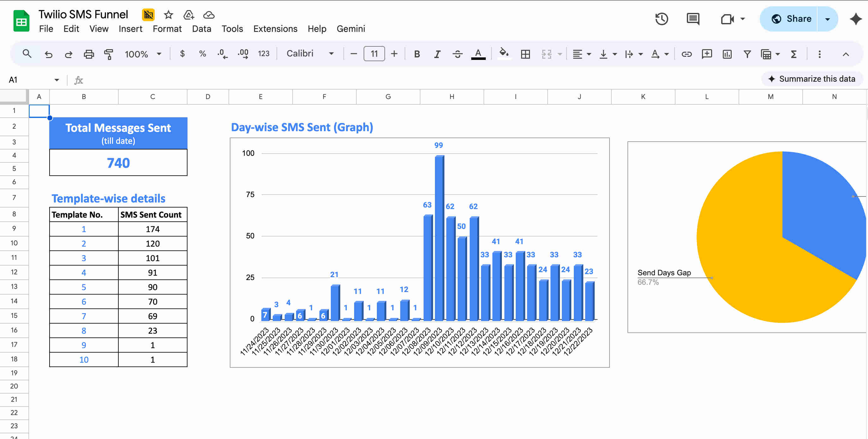Toggle bold formatting

point(417,54)
